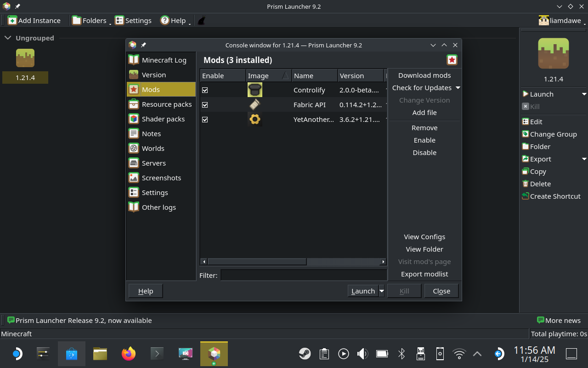
Task: Toggle the YetAnother mod checkbox
Action: 205,120
